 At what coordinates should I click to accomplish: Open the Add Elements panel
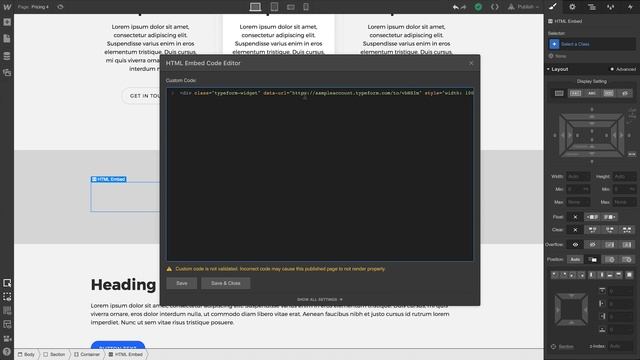coord(7,22)
